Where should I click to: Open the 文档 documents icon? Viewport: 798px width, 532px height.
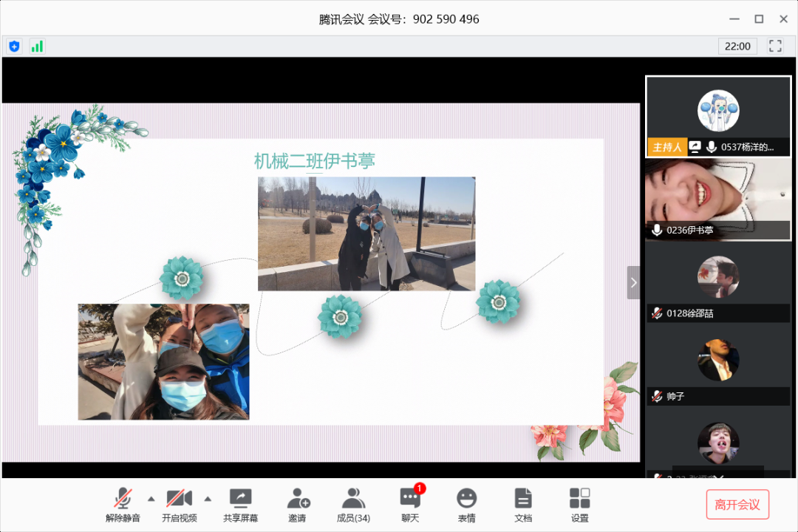(x=523, y=504)
